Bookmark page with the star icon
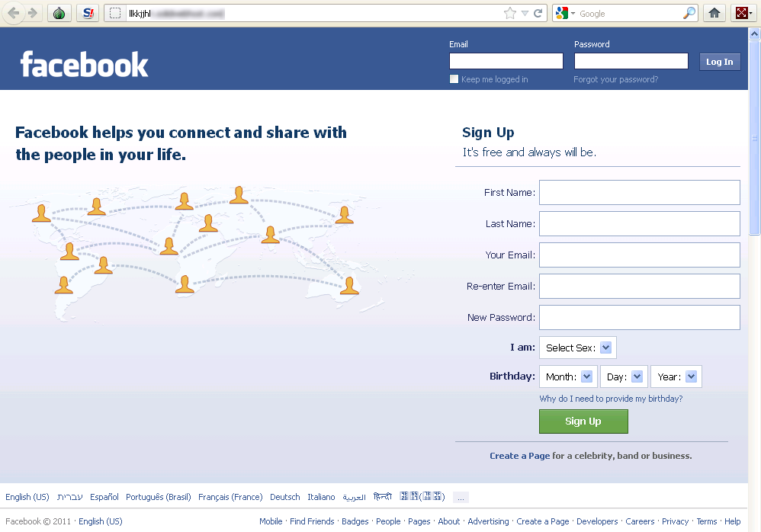The image size is (761, 532). (x=509, y=13)
